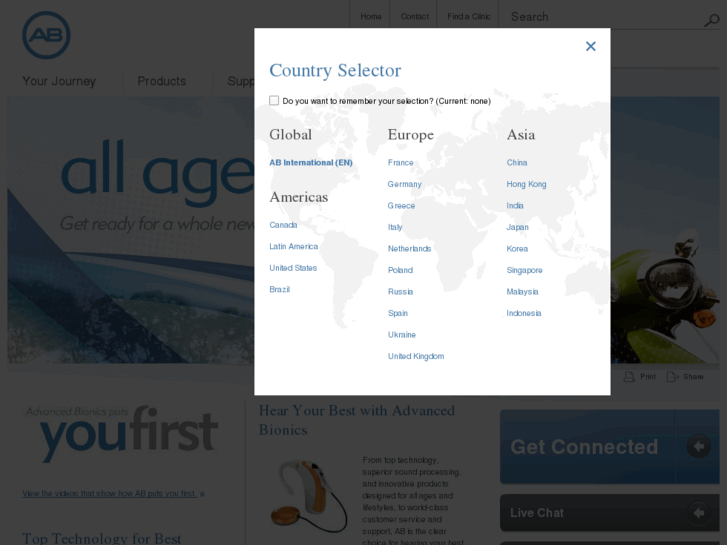Click arrow icon on Get Connected
This screenshot has width=727, height=545.
(698, 447)
